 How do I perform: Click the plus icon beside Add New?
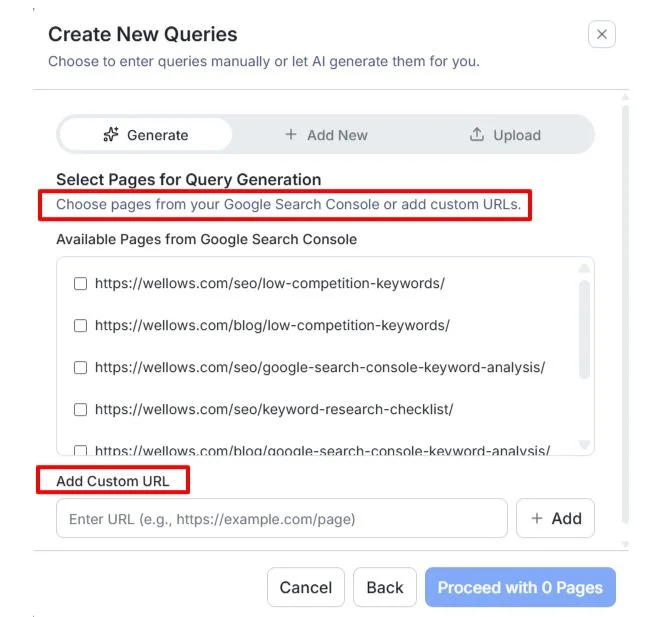tap(291, 135)
